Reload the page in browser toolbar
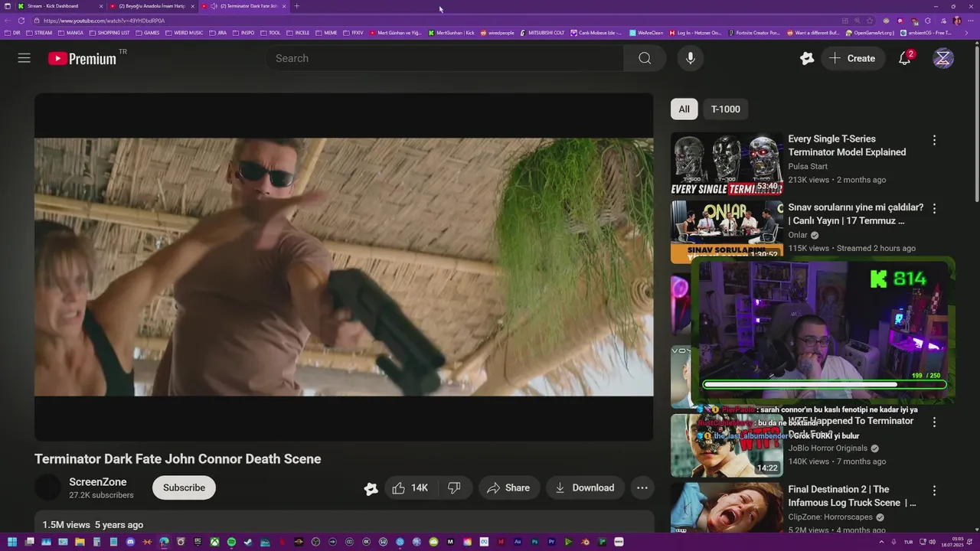This screenshot has width=980, height=551. point(21,21)
